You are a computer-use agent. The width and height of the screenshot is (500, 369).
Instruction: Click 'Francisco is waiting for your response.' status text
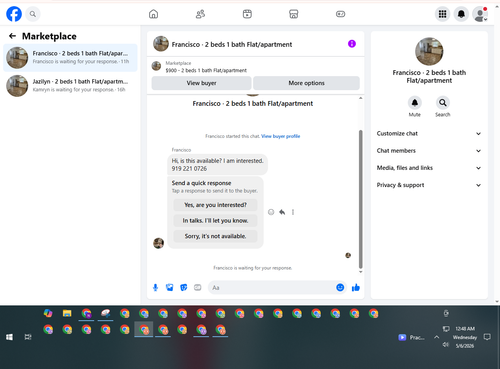253,268
